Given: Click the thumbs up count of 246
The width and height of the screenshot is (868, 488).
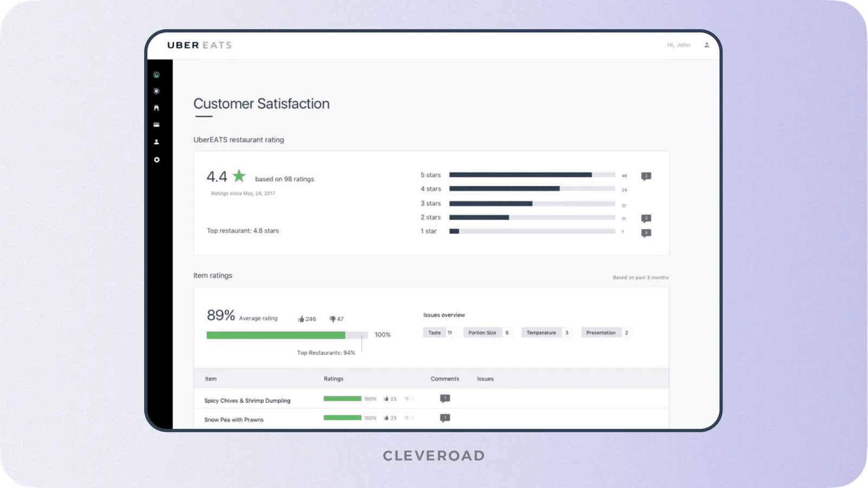Looking at the screenshot, I should tap(306, 319).
